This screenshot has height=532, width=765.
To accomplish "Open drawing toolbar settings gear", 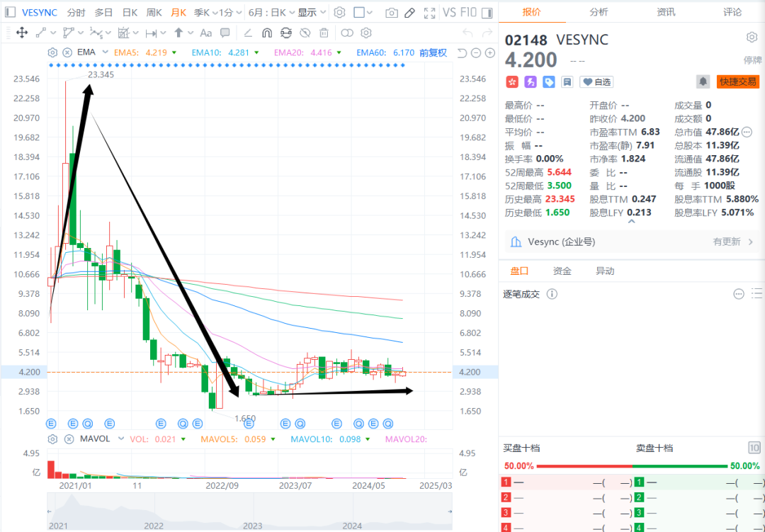I will [x=366, y=33].
